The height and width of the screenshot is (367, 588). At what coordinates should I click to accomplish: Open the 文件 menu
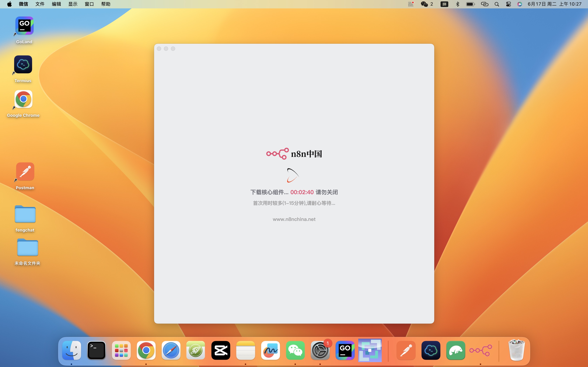[40, 4]
